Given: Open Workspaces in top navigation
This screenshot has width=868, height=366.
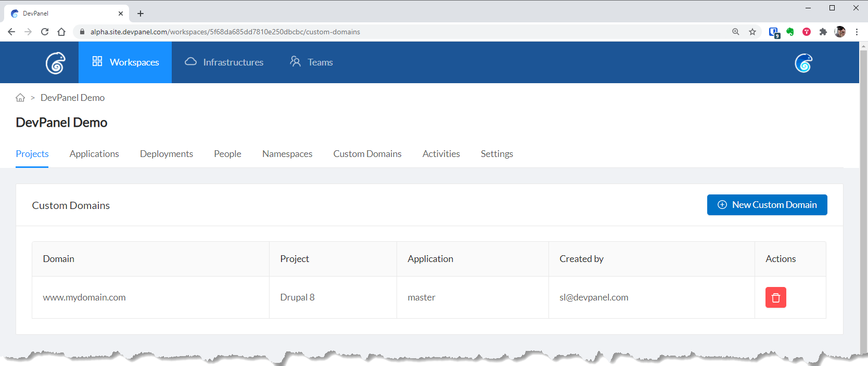Looking at the screenshot, I should pyautogui.click(x=125, y=62).
